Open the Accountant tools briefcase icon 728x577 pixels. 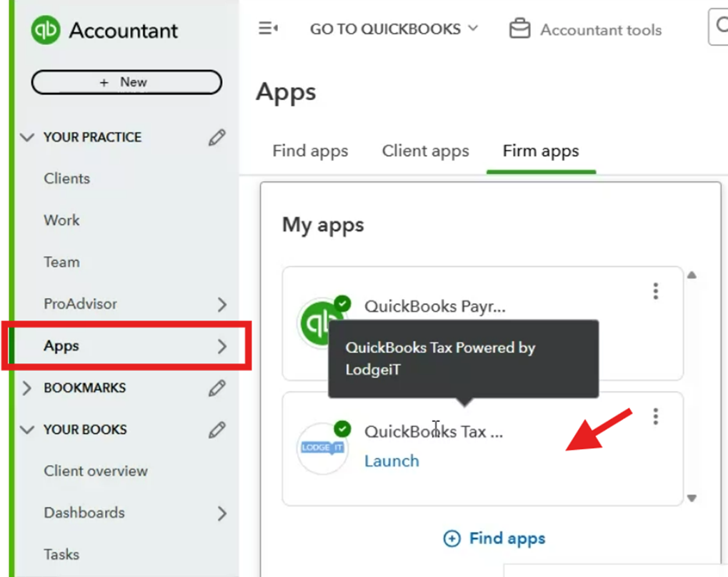click(519, 29)
